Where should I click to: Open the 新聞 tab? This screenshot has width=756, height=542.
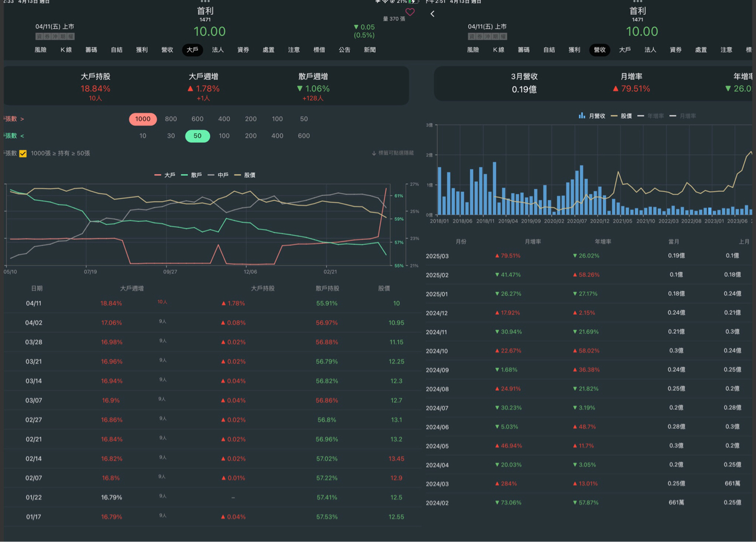(x=370, y=50)
